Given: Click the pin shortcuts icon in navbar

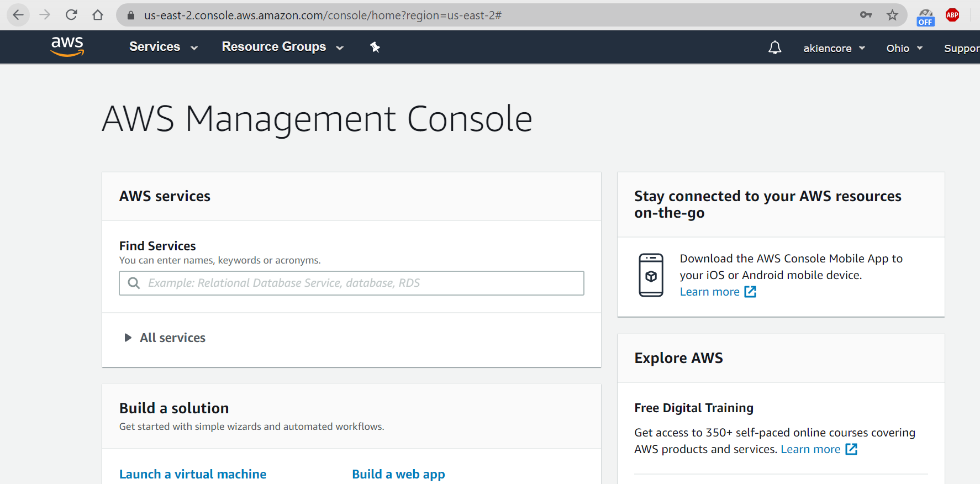Looking at the screenshot, I should (375, 48).
